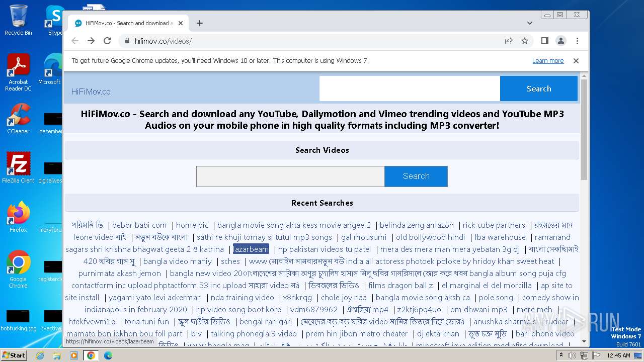This screenshot has height=362, width=644.
Task: Expand the tab search dropdown arrow
Action: [530, 23]
